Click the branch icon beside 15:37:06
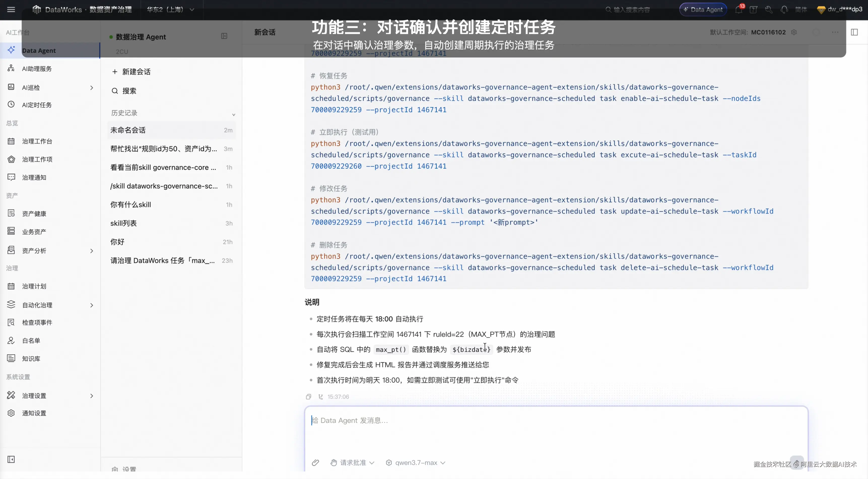868x479 pixels. tap(320, 396)
